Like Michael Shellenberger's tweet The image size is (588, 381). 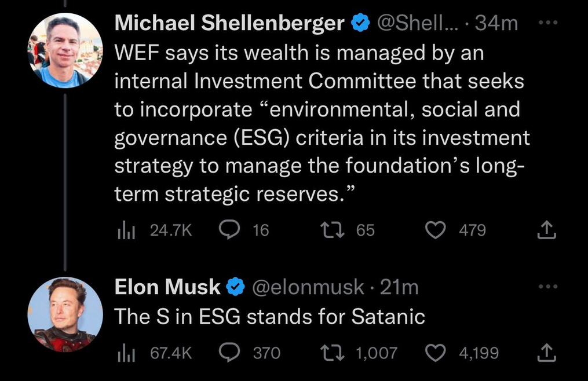pos(434,230)
